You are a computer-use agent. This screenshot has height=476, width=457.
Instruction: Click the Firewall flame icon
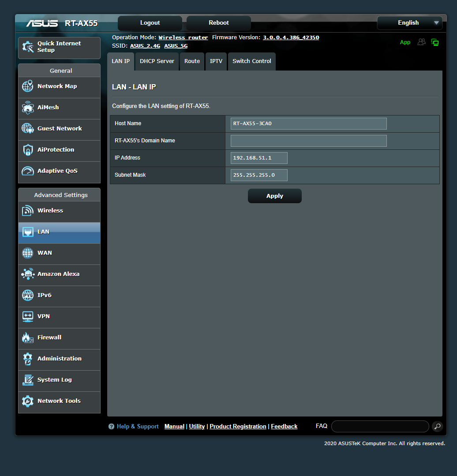tap(28, 338)
